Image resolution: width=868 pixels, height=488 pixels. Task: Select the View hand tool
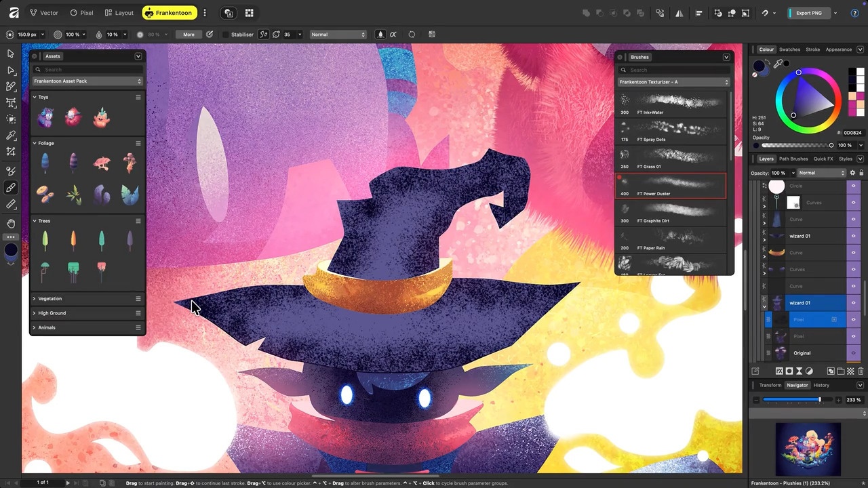click(11, 223)
